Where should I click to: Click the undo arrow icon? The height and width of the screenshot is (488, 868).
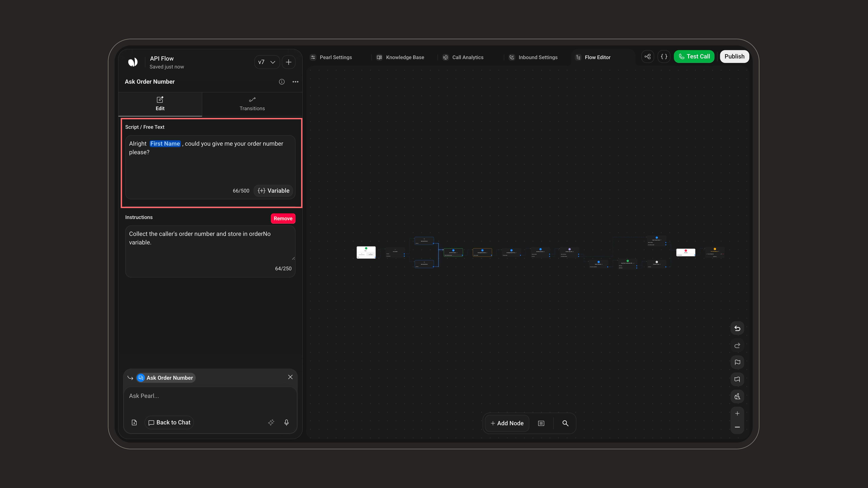coord(737,328)
